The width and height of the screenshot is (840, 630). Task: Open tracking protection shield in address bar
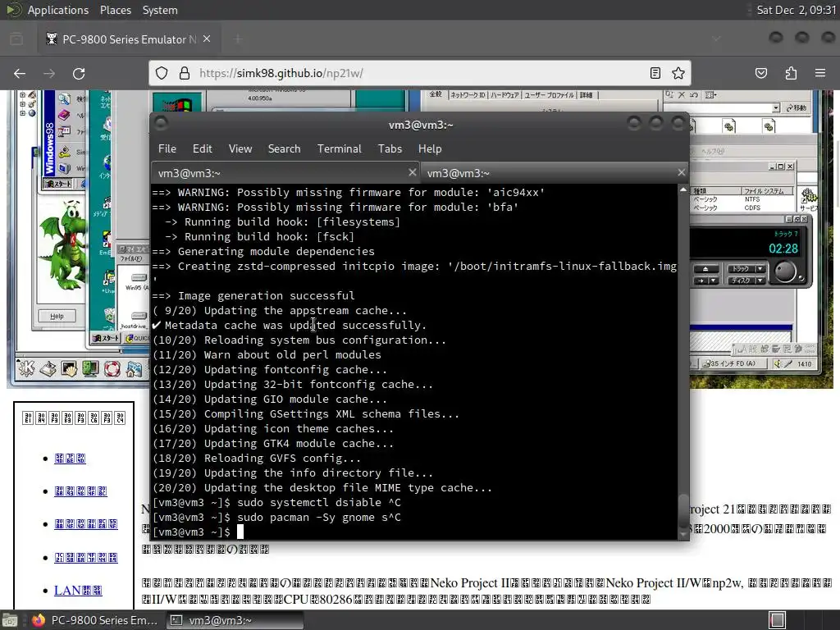pyautogui.click(x=162, y=73)
